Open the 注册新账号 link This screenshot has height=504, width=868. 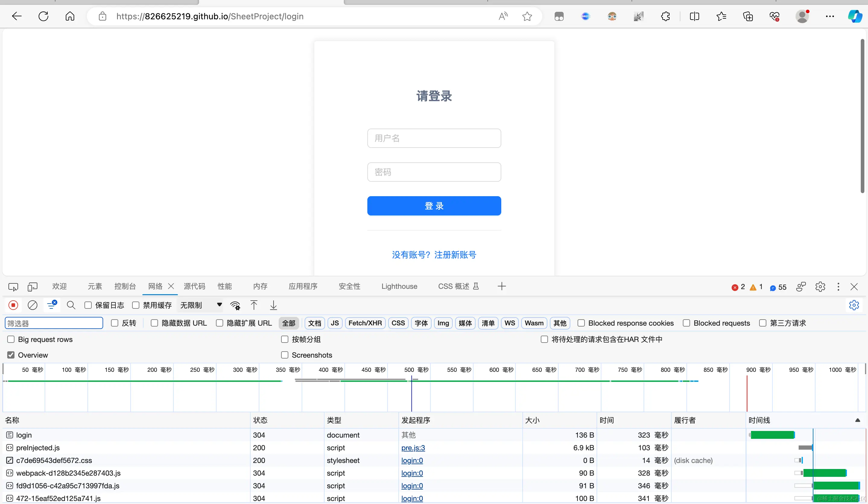pos(455,255)
